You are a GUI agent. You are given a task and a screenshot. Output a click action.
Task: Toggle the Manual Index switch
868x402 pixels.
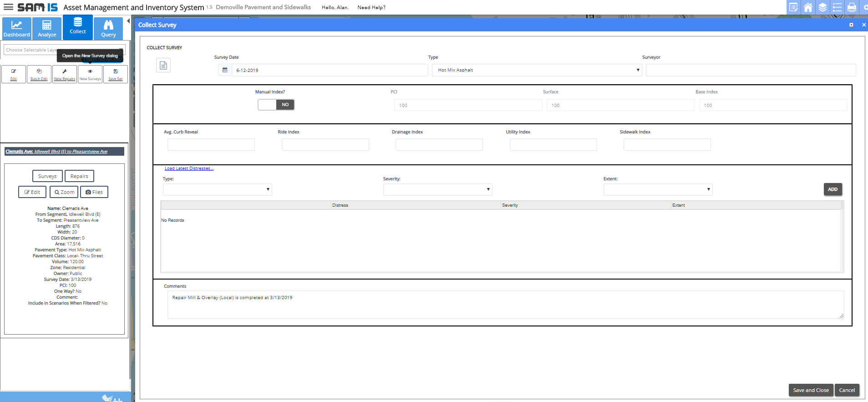pyautogui.click(x=276, y=105)
